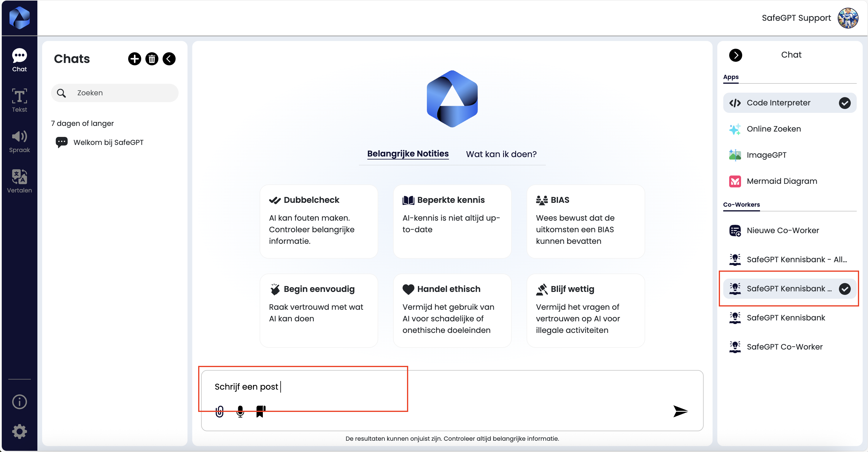868x452 pixels.
Task: Click the delete chats trash icon
Action: pyautogui.click(x=152, y=59)
